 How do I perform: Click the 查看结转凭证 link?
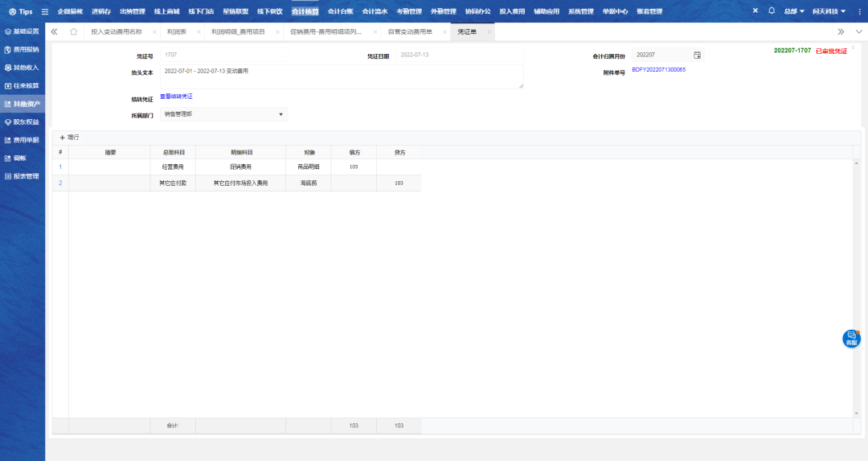[x=176, y=97]
